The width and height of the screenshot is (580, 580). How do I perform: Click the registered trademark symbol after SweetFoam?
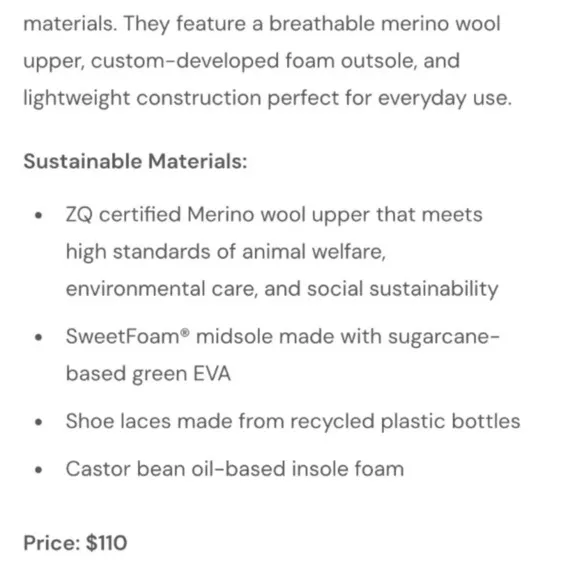click(185, 332)
